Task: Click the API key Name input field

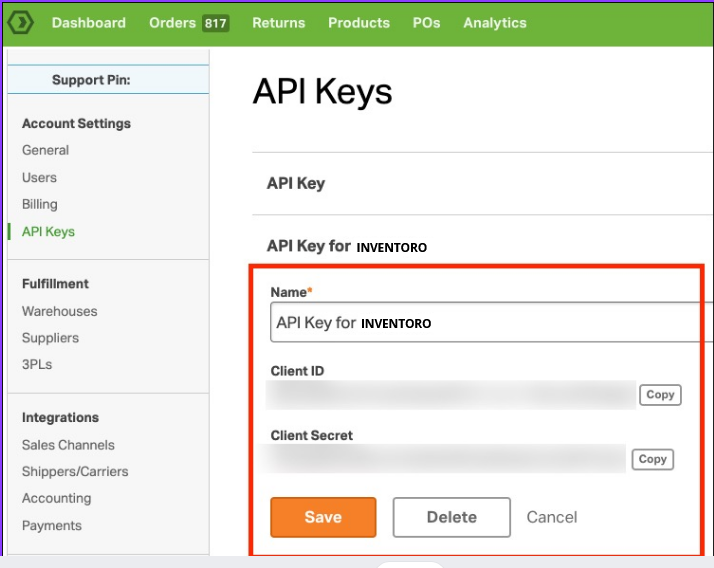Action: pos(490,323)
